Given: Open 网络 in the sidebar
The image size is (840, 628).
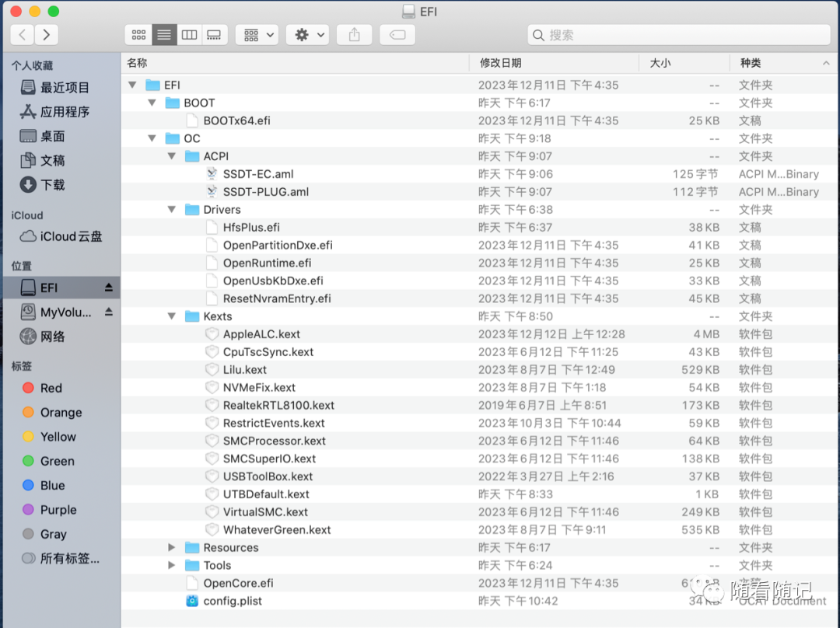Looking at the screenshot, I should tap(42, 337).
